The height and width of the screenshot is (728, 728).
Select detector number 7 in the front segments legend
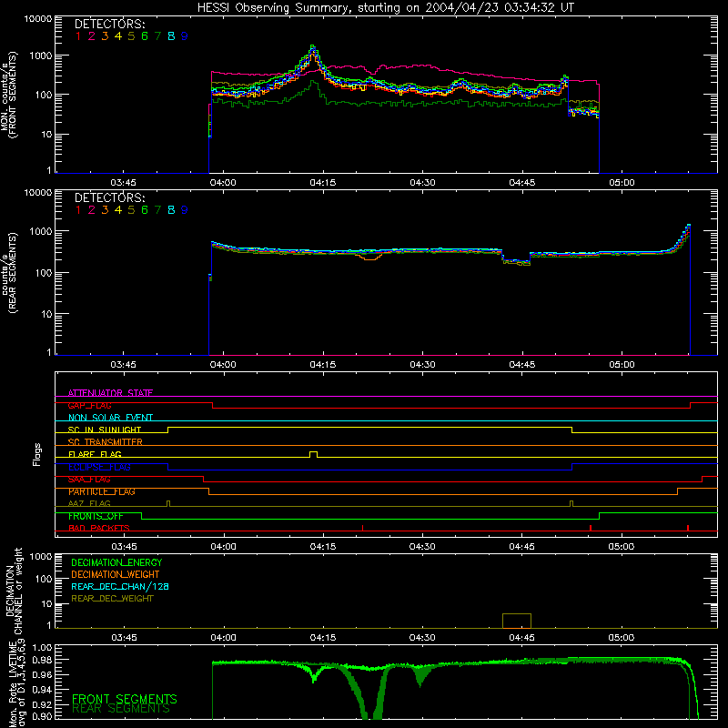(x=157, y=36)
